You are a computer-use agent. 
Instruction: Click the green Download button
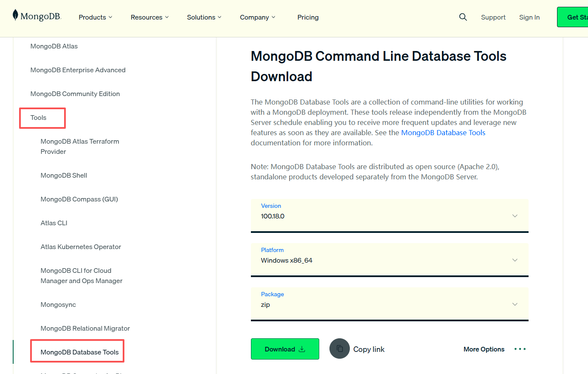285,349
